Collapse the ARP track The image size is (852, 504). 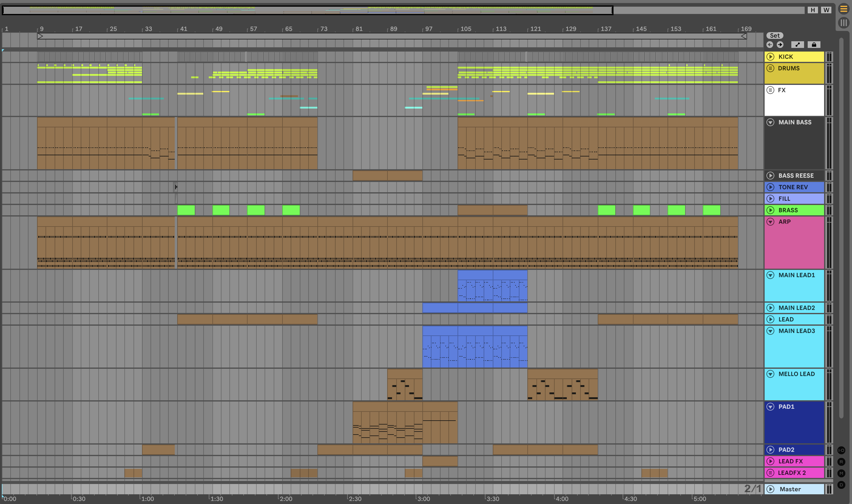point(770,222)
